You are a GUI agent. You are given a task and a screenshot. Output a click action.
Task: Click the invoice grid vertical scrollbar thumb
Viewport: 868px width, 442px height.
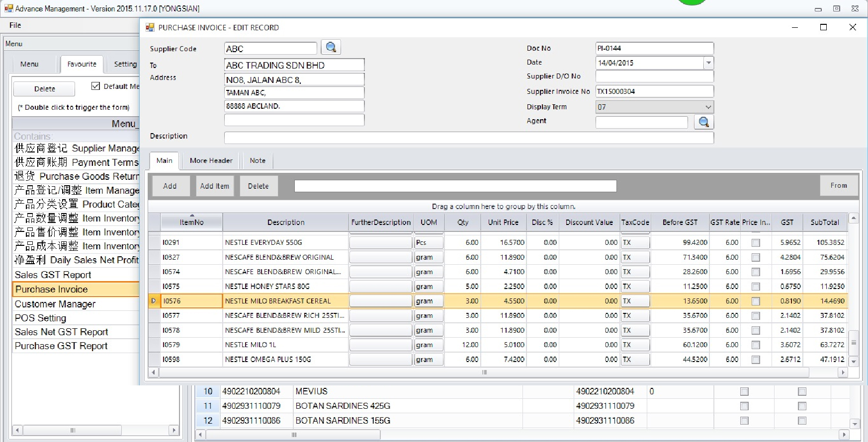[x=854, y=343]
